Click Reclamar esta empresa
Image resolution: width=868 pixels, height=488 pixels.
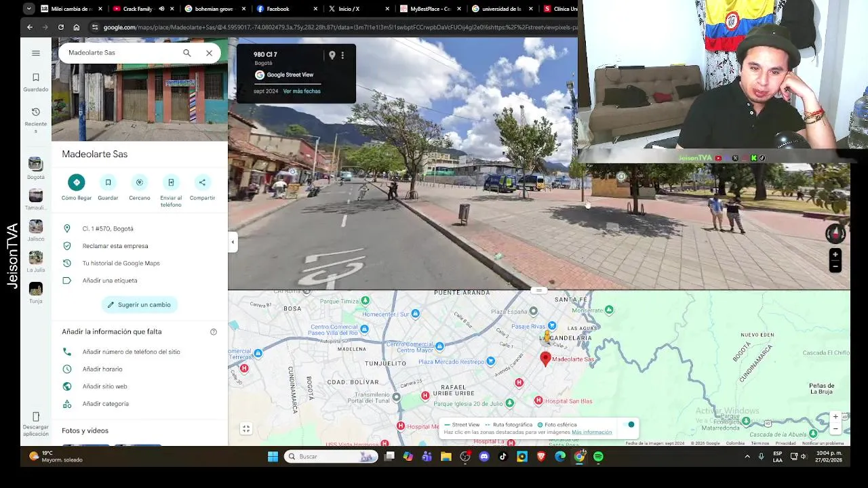[x=140, y=246]
